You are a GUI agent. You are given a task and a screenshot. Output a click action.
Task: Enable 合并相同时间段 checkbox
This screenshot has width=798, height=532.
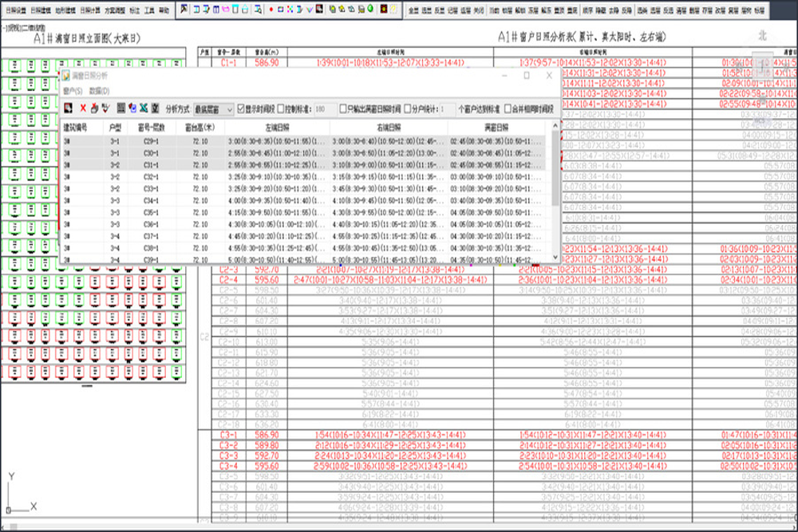[508, 108]
